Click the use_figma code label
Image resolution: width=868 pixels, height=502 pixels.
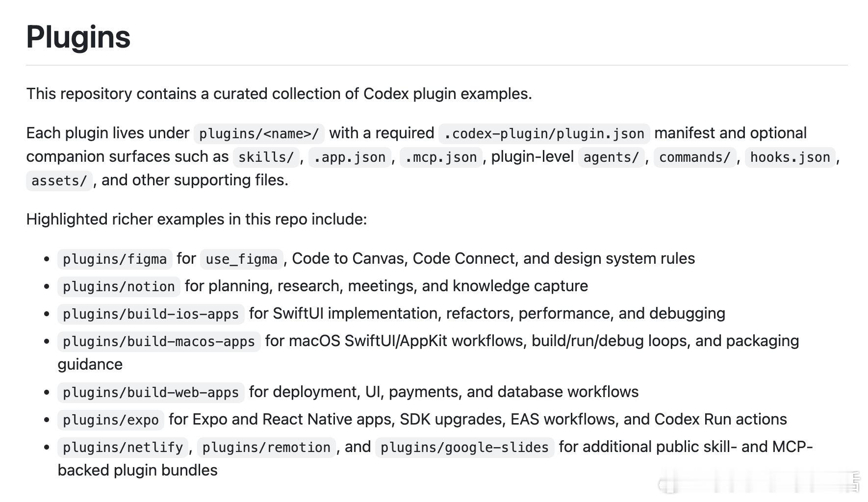[x=242, y=259]
